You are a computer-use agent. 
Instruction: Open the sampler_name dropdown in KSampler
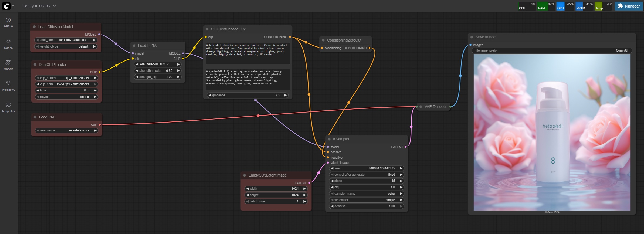tap(367, 194)
